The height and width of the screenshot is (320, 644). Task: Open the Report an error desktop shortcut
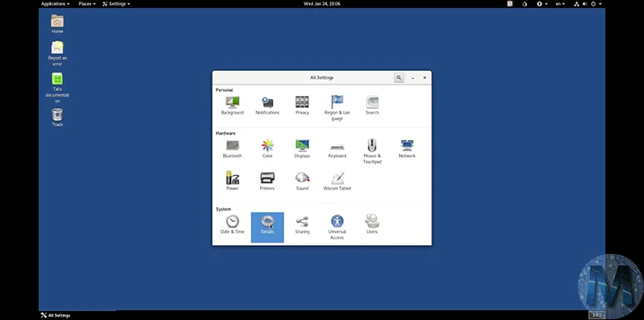tap(57, 53)
